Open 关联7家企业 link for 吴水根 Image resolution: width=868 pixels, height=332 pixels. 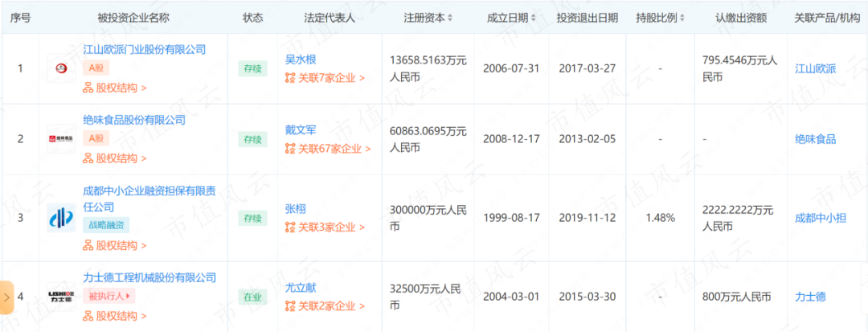(x=325, y=78)
